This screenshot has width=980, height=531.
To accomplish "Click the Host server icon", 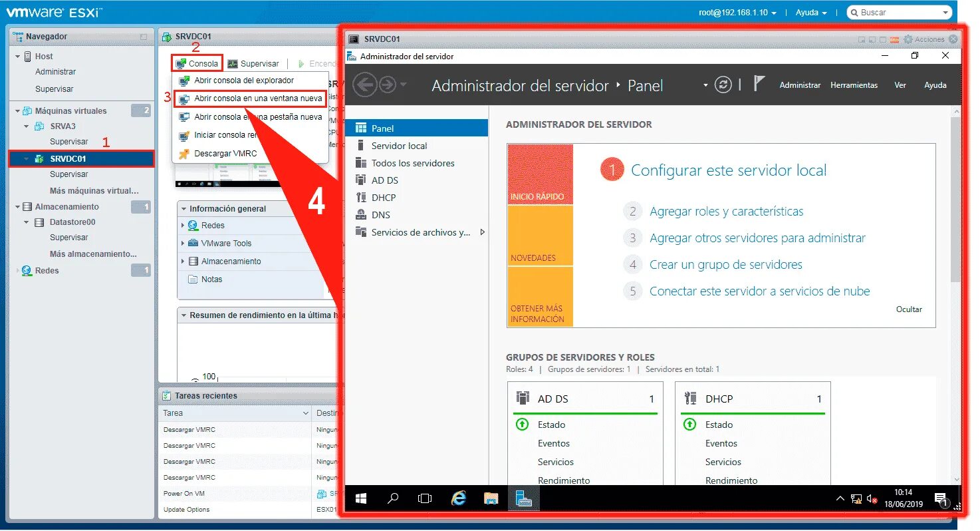I will click(28, 57).
